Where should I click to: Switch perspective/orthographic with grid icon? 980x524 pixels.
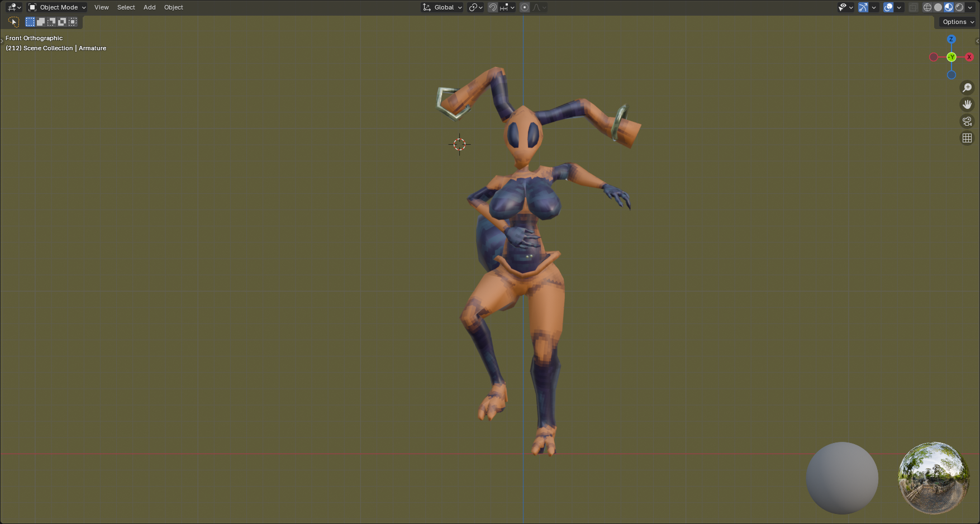click(x=967, y=138)
